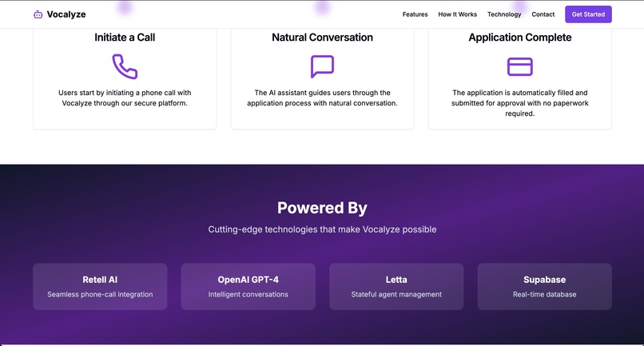This screenshot has width=644, height=346.
Task: Click the phone icon under Initiate a Call
Action: click(x=125, y=66)
